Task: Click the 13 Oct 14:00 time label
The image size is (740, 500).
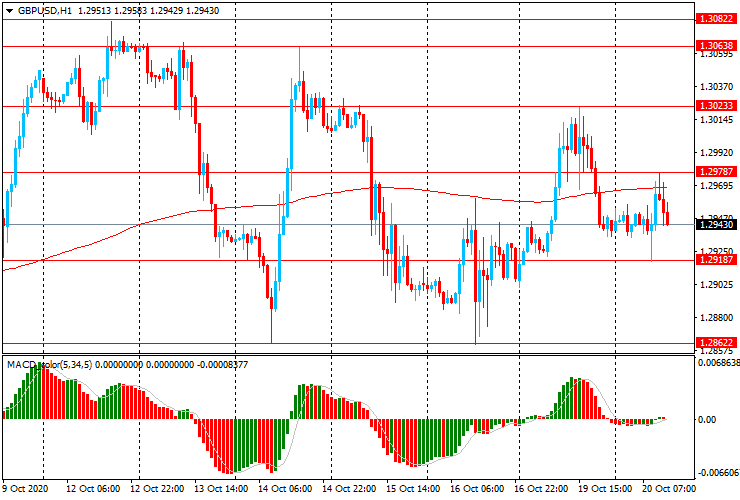Action: click(221, 489)
